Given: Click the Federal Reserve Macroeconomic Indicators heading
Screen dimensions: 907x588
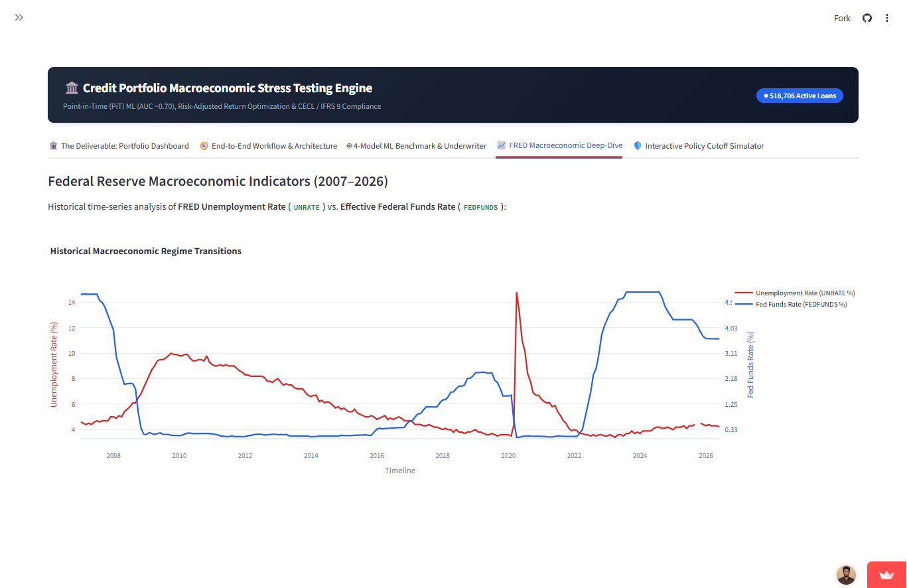Looking at the screenshot, I should point(218,181).
